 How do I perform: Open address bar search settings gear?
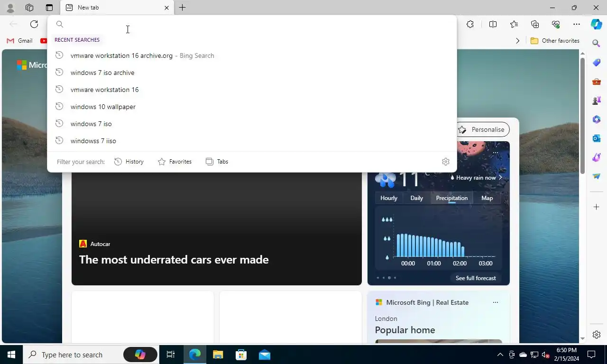(445, 162)
